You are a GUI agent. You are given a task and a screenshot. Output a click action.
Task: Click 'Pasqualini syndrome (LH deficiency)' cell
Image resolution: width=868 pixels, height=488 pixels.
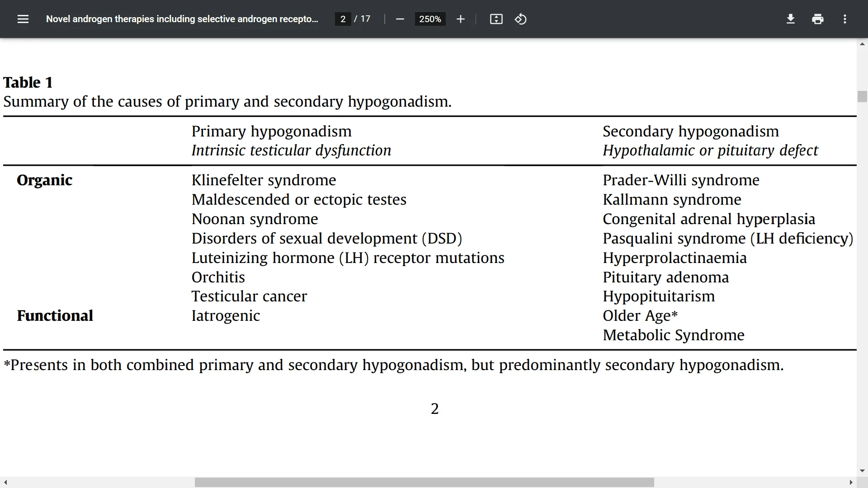coord(728,238)
